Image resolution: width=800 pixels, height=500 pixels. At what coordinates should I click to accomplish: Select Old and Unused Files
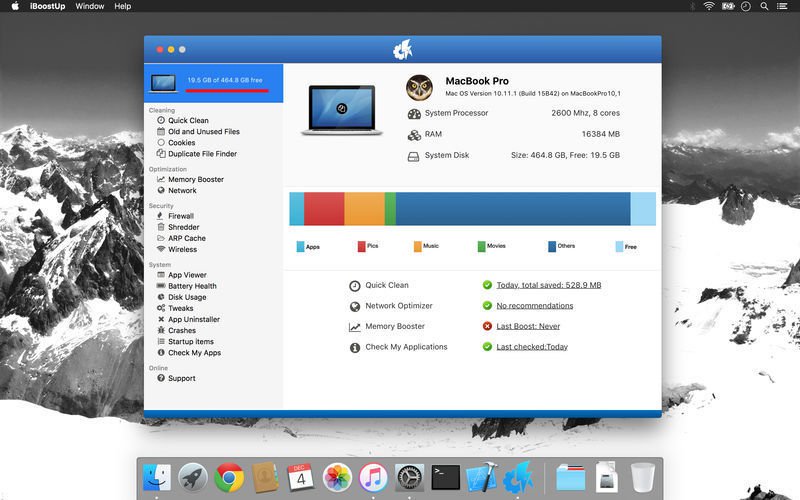point(203,131)
